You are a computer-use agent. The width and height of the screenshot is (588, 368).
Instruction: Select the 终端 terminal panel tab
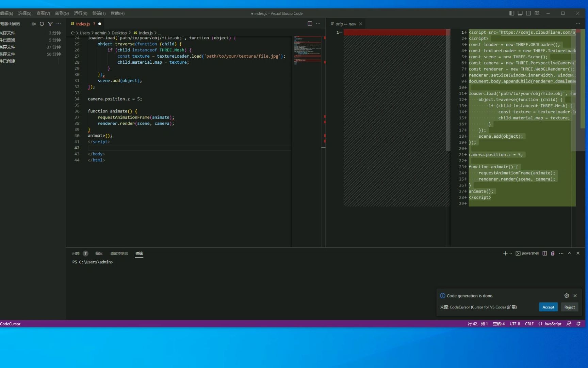tap(139, 254)
